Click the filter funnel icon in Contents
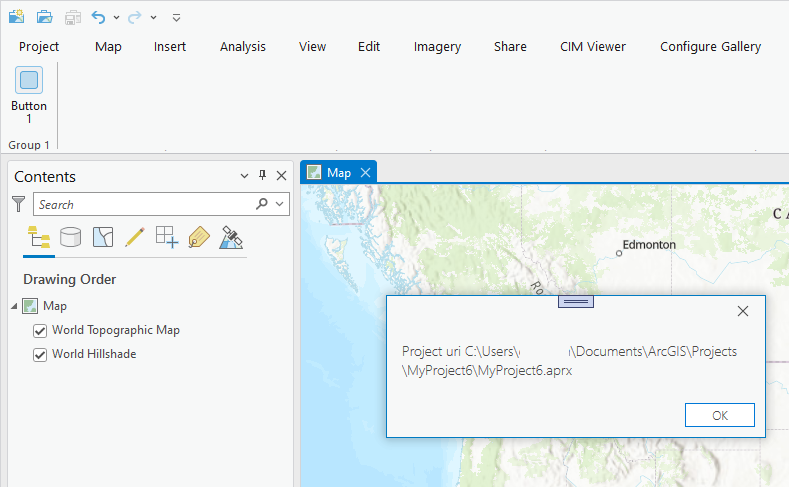The image size is (789, 487). pos(18,204)
